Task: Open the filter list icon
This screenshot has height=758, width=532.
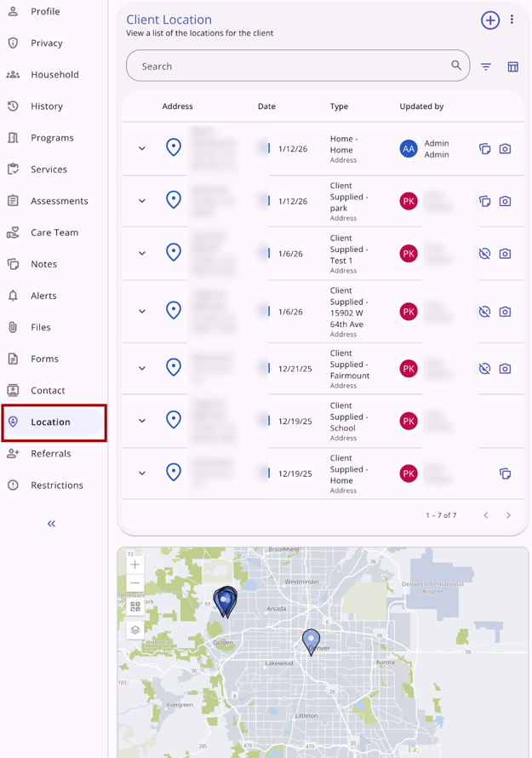Action: 486,66
